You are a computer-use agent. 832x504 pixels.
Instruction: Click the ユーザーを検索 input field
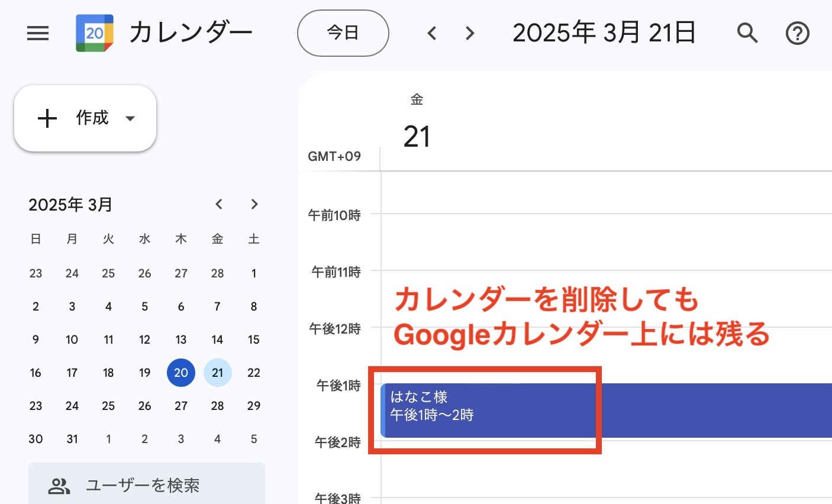142,485
